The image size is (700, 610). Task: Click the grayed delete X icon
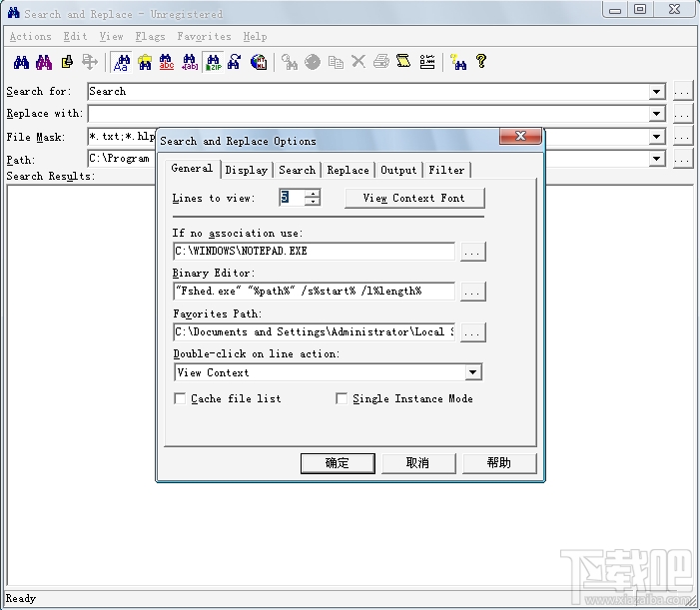tap(358, 61)
